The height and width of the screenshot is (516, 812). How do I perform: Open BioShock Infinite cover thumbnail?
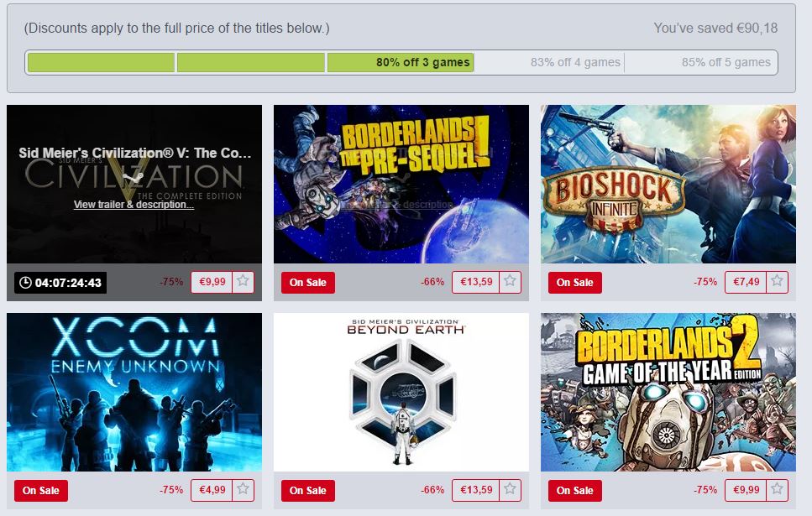668,185
